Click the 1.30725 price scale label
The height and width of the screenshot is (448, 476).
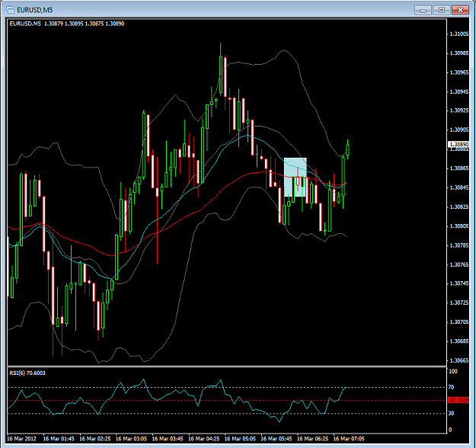click(459, 302)
